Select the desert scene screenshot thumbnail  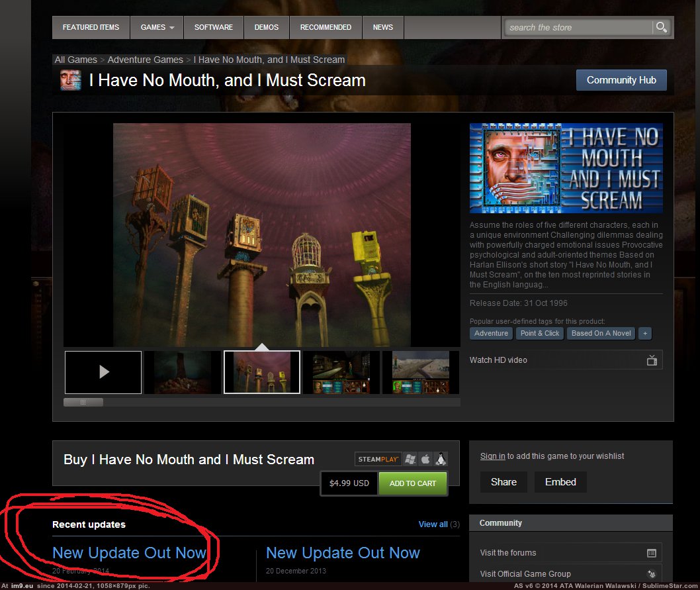tap(421, 372)
